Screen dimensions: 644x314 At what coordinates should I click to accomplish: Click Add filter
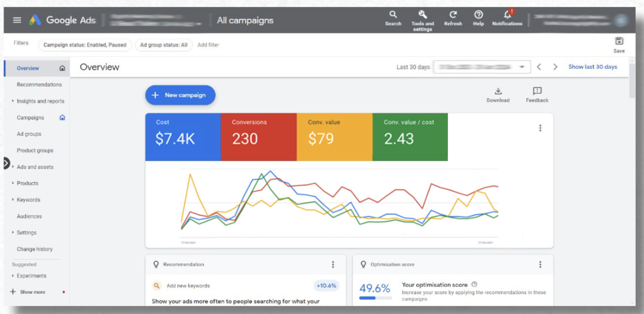coord(208,45)
